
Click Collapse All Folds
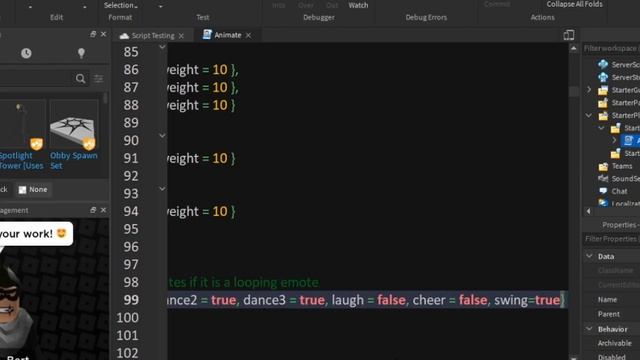(x=574, y=4)
